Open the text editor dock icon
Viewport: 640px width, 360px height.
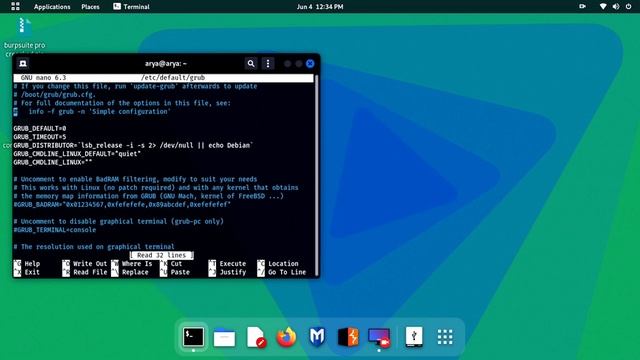256,338
